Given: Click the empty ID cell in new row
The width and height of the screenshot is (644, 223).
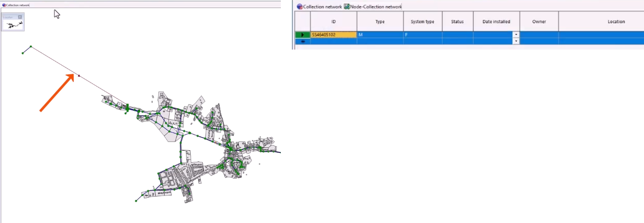Looking at the screenshot, I should coord(333,41).
